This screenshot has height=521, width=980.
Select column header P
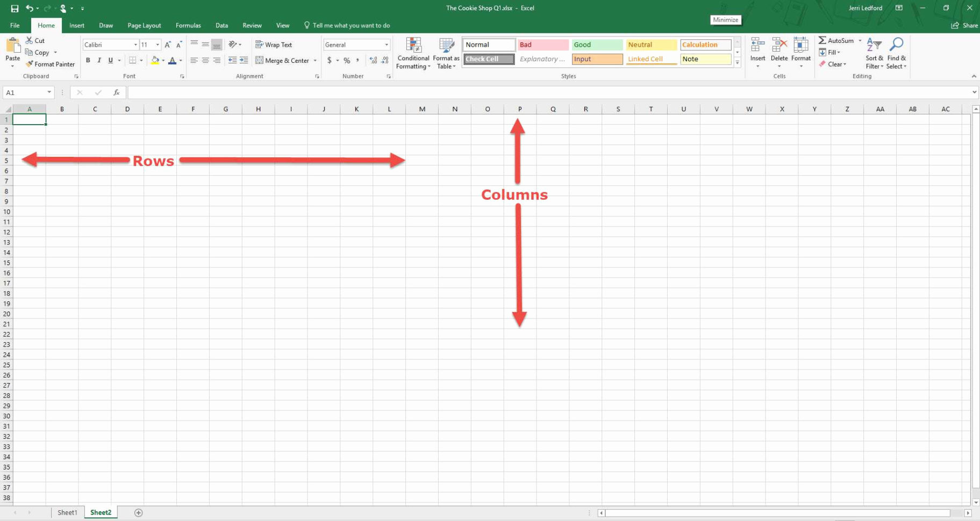(520, 109)
